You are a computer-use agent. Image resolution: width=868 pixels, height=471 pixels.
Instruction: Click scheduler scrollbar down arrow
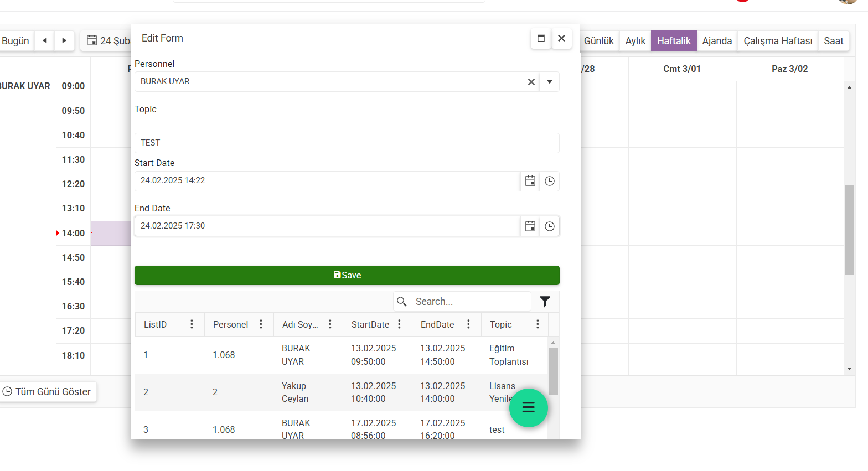tap(849, 369)
